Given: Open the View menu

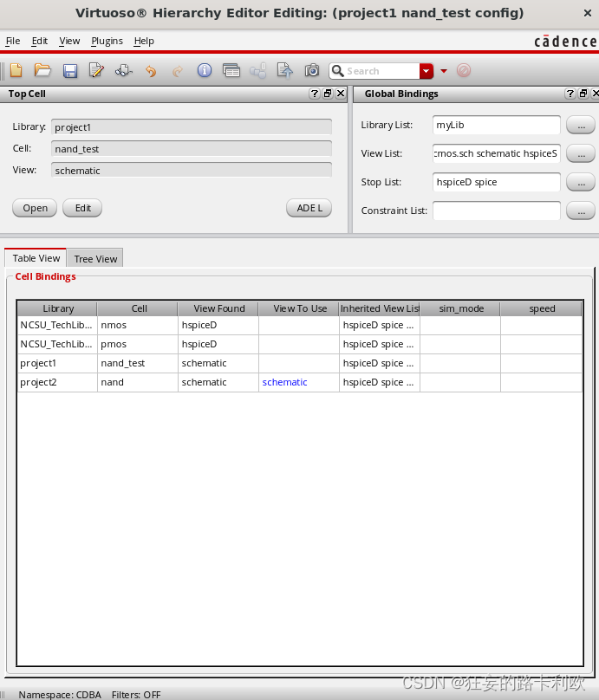Looking at the screenshot, I should pyautogui.click(x=69, y=41).
